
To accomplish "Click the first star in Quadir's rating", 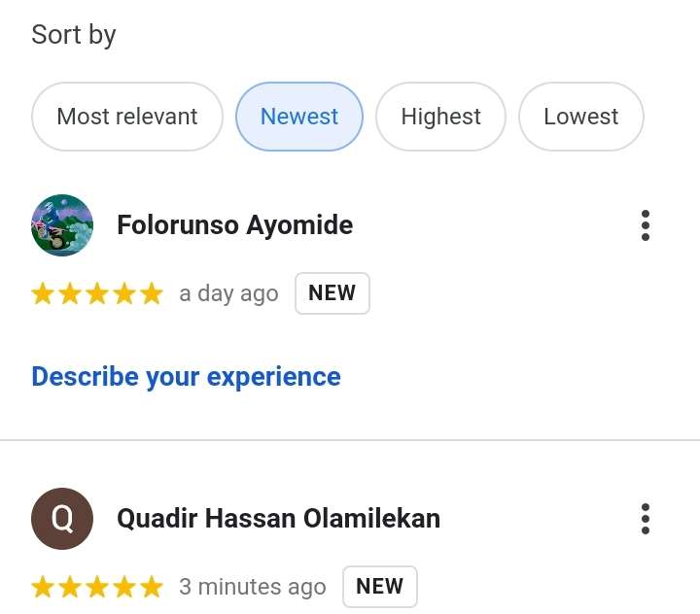I will (43, 587).
